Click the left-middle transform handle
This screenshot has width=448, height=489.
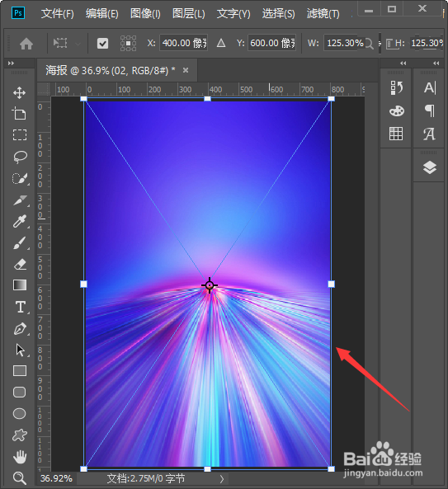83,284
